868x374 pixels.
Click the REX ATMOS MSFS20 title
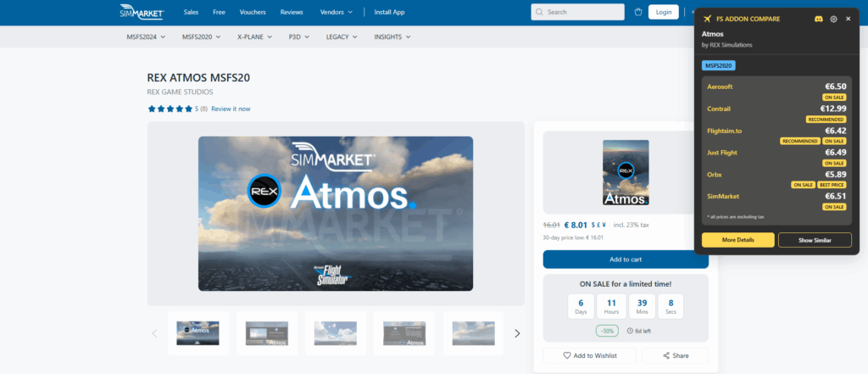198,77
